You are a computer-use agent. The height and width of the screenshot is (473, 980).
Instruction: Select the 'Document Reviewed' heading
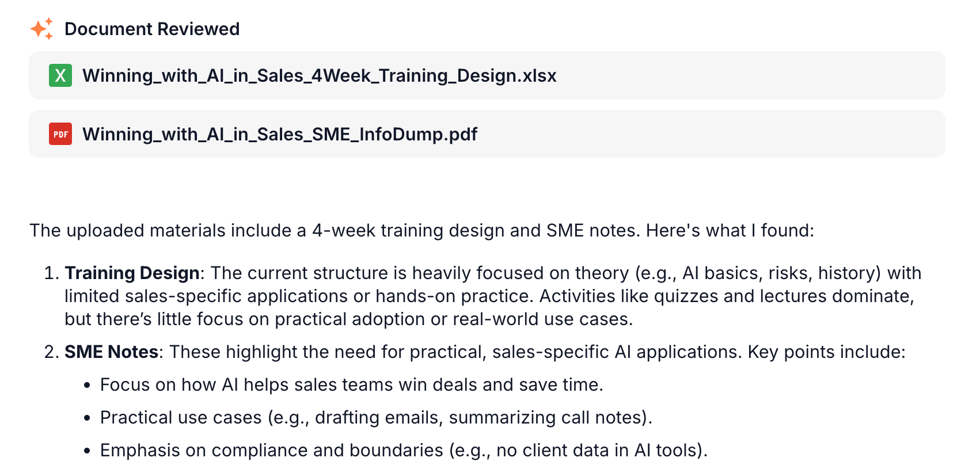point(152,29)
